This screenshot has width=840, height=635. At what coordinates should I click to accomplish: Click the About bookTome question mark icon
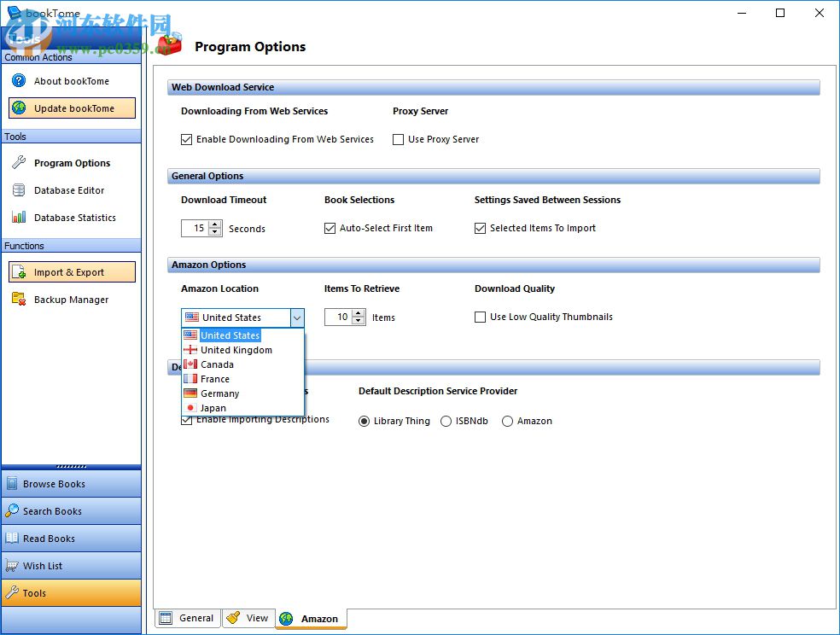click(x=19, y=81)
